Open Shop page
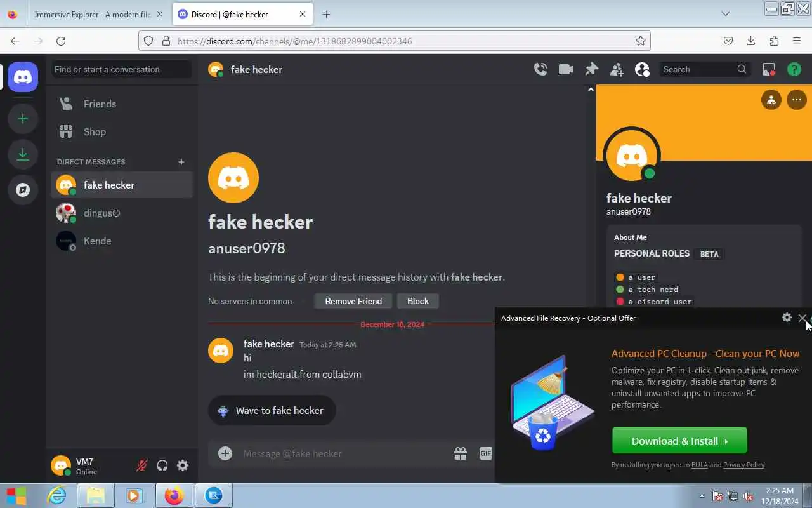This screenshot has height=508, width=812. point(121,131)
